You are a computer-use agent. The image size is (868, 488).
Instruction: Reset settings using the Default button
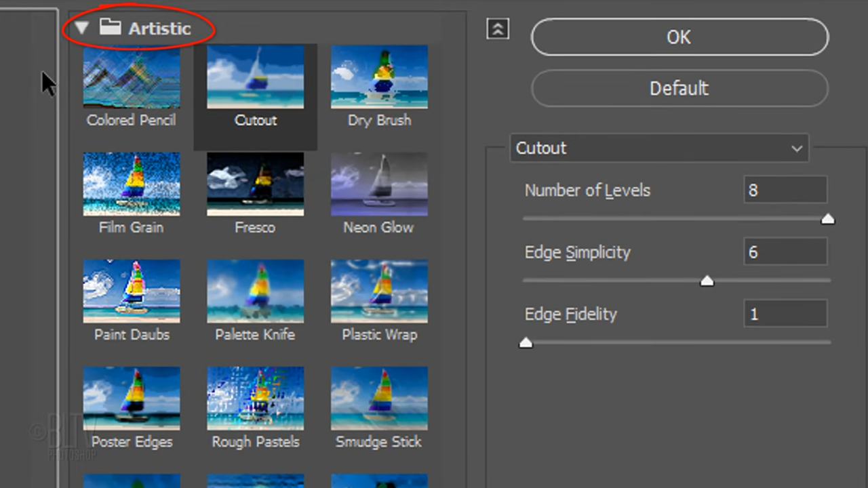point(679,88)
